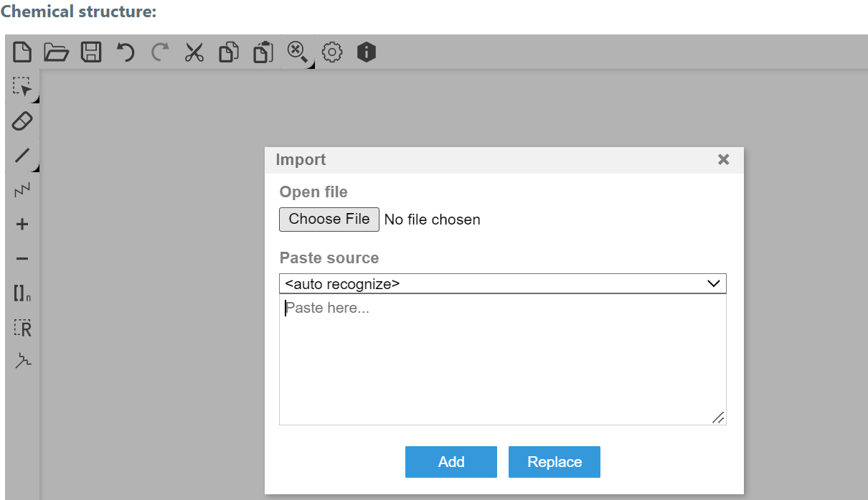Screen dimensions: 868x500
Task: Open the zoom magnifier tool
Action: (297, 52)
